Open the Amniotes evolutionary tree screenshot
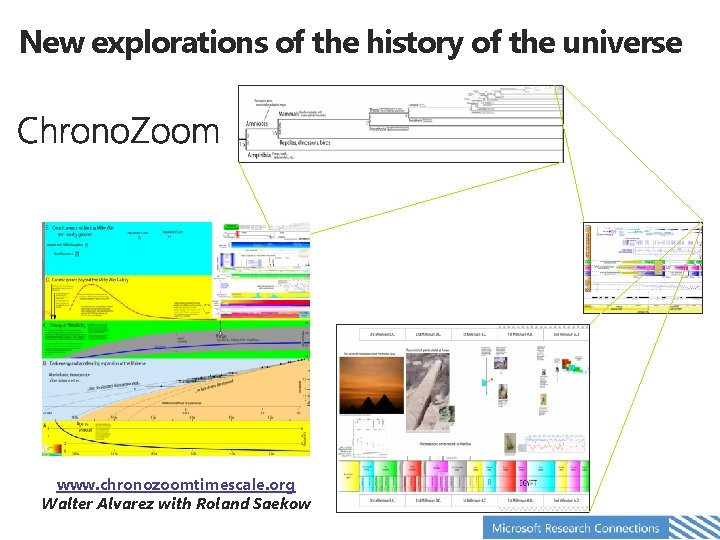720x540 pixels. tap(401, 124)
